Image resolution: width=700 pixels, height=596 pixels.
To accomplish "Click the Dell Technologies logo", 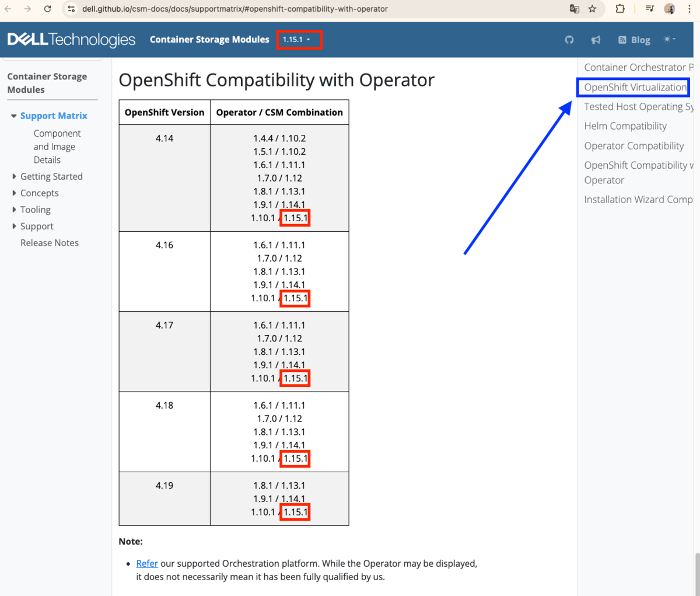I will pyautogui.click(x=71, y=40).
